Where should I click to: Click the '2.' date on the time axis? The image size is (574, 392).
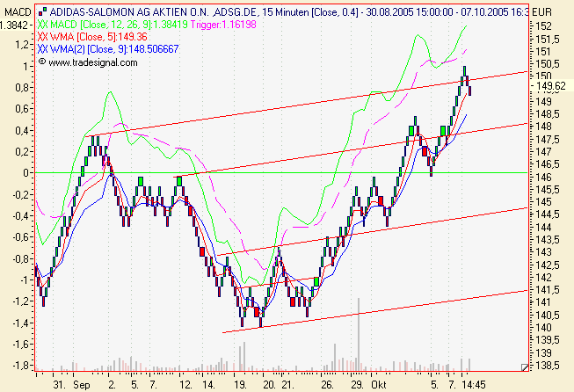[113, 385]
